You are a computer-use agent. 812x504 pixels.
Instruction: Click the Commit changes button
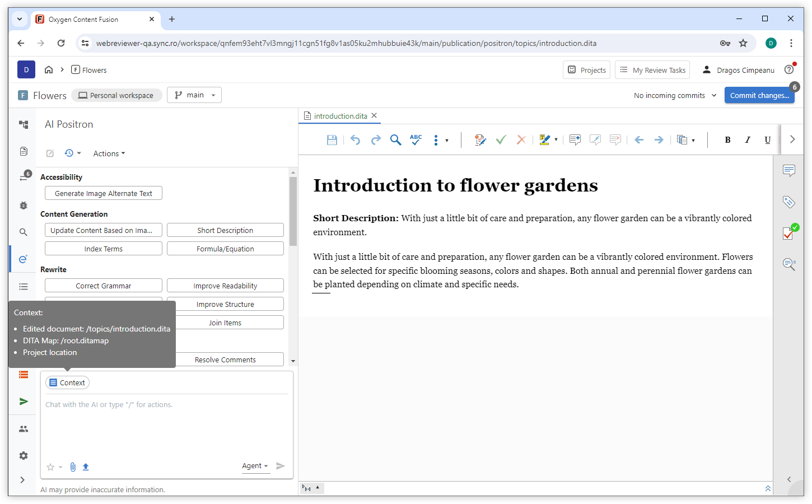click(x=759, y=95)
